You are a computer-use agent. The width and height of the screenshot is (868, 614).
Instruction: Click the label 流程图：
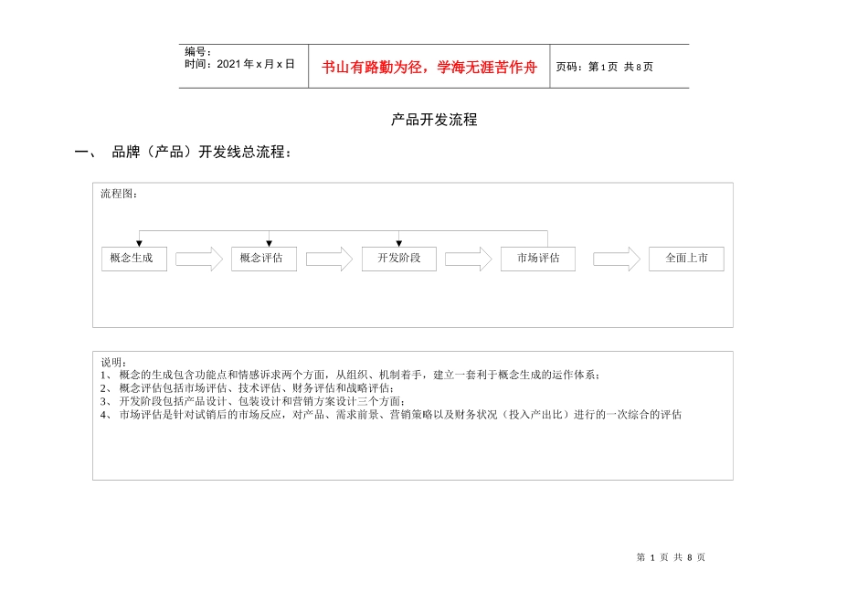119,194
